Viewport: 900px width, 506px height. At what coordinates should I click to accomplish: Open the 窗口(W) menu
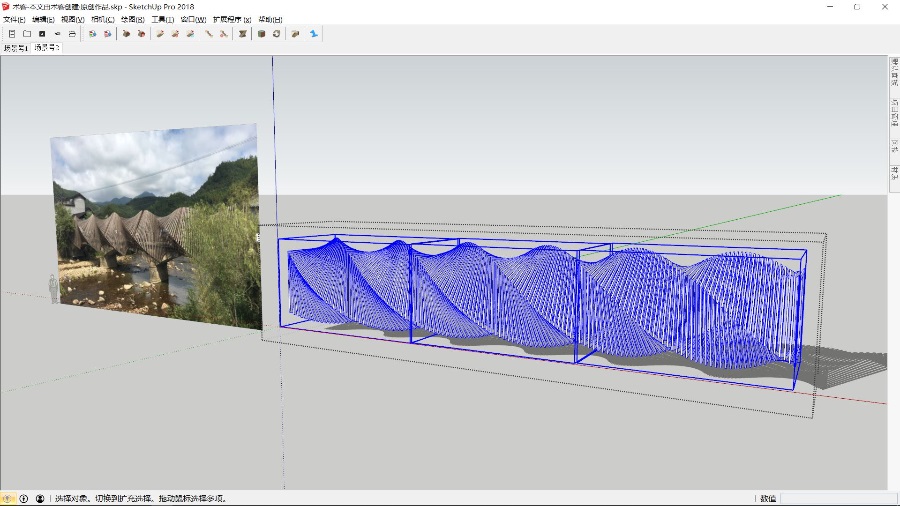pyautogui.click(x=194, y=19)
